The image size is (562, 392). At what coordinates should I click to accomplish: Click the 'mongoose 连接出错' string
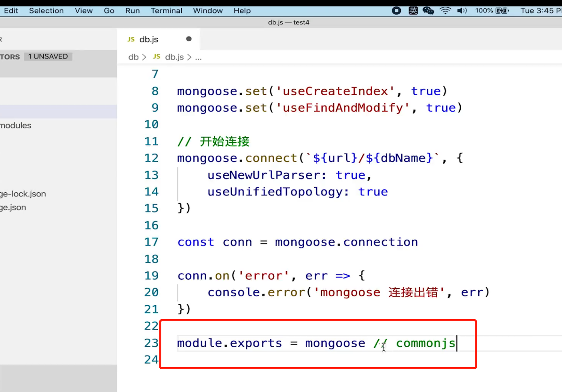pos(379,293)
